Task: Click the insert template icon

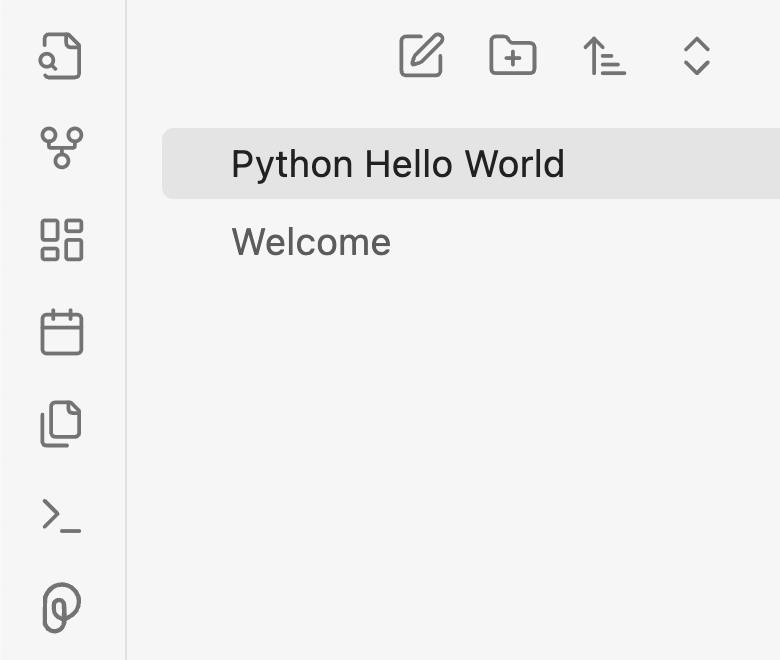Action: [x=61, y=424]
